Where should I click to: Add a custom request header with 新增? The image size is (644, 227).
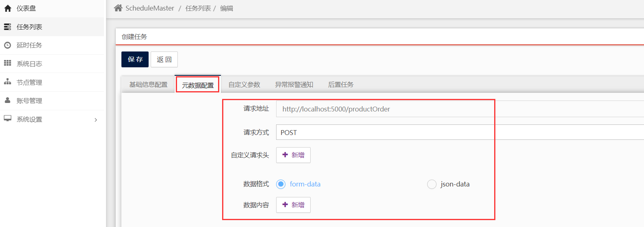point(293,155)
